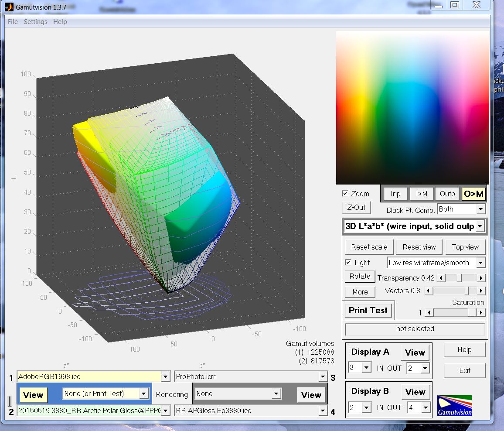The image size is (504, 431).
Task: Toggle the Zoom checkbox
Action: click(x=345, y=194)
